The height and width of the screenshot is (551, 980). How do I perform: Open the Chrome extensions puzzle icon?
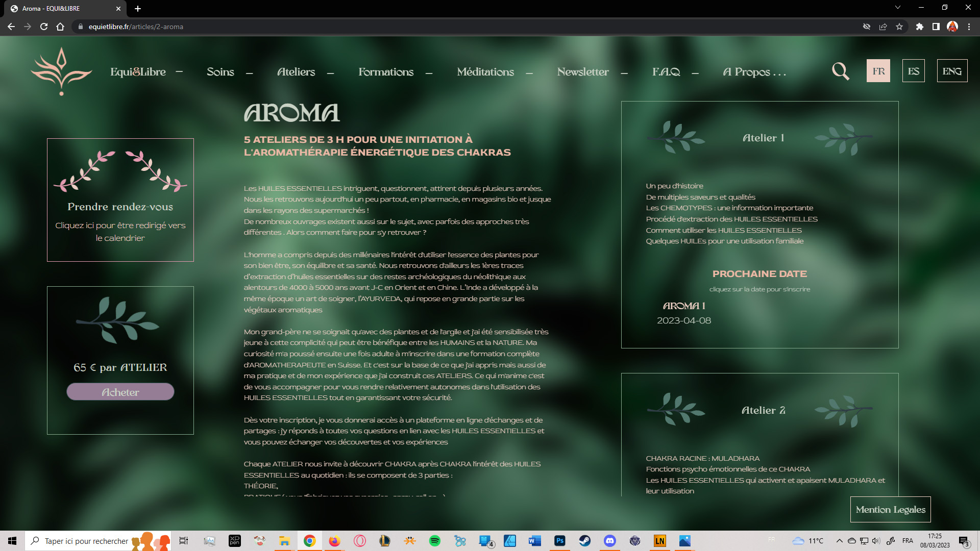[x=919, y=27]
